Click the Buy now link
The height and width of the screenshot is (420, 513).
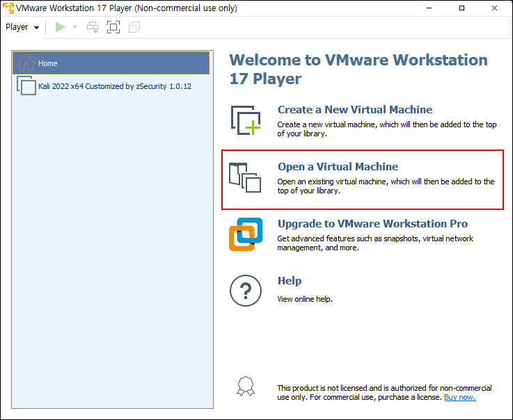459,397
